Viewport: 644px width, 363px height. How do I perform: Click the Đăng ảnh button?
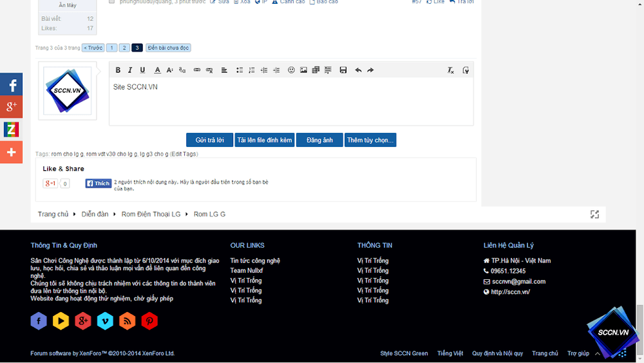pos(319,140)
